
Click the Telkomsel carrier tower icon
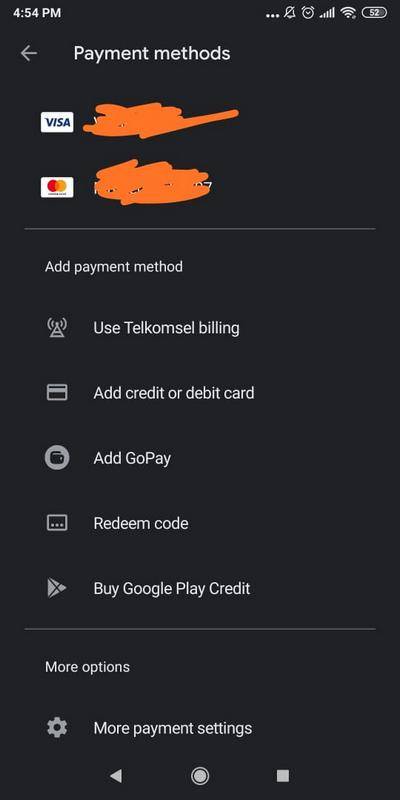[x=57, y=328]
